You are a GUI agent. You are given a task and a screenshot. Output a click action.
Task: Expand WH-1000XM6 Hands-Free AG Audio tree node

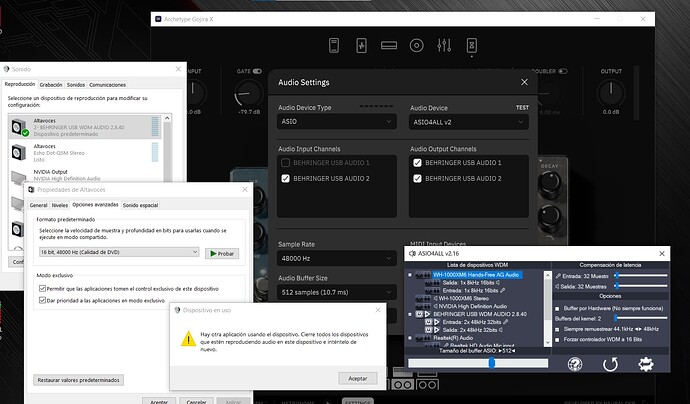pos(410,275)
